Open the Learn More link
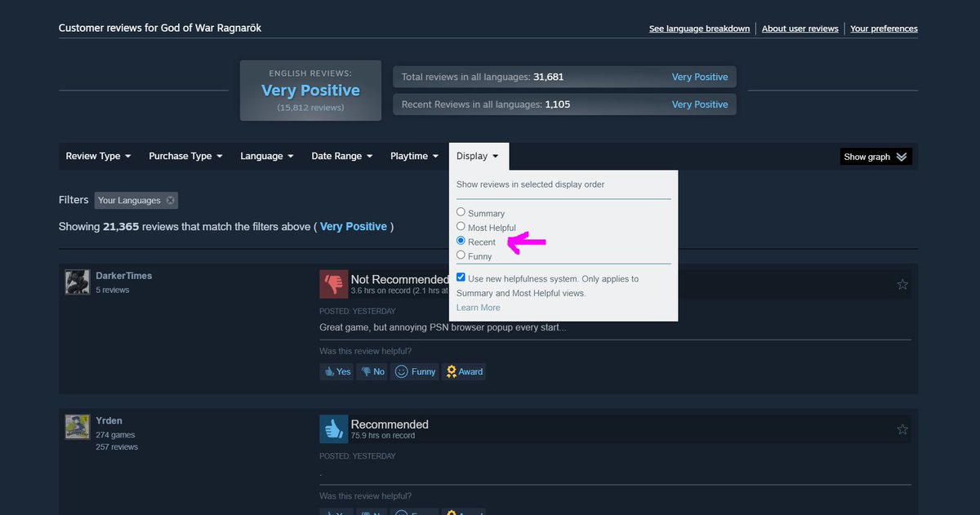The image size is (980, 515). 479,308
